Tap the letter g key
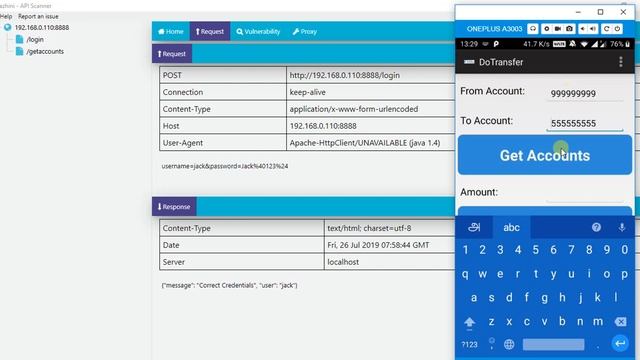The width and height of the screenshot is (640, 360). [544, 298]
